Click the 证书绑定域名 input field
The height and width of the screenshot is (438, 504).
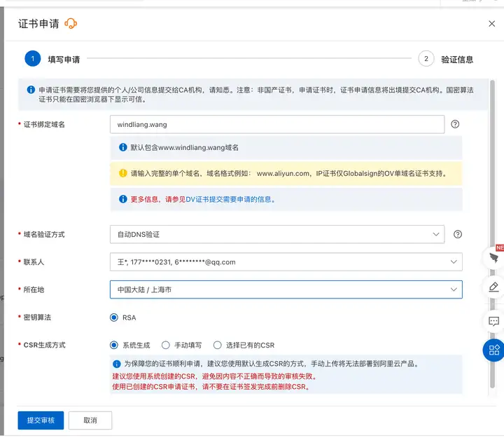click(x=277, y=124)
